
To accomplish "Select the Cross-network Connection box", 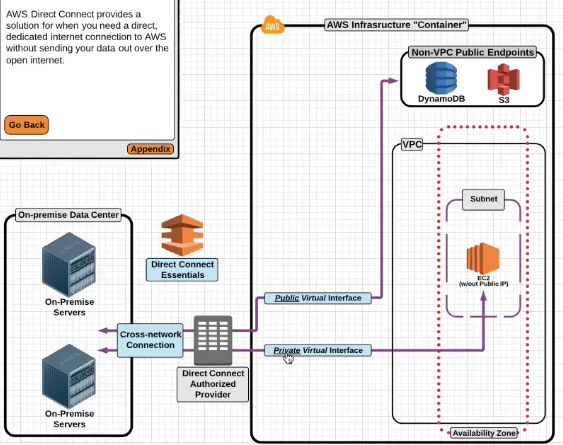I will tap(150, 340).
